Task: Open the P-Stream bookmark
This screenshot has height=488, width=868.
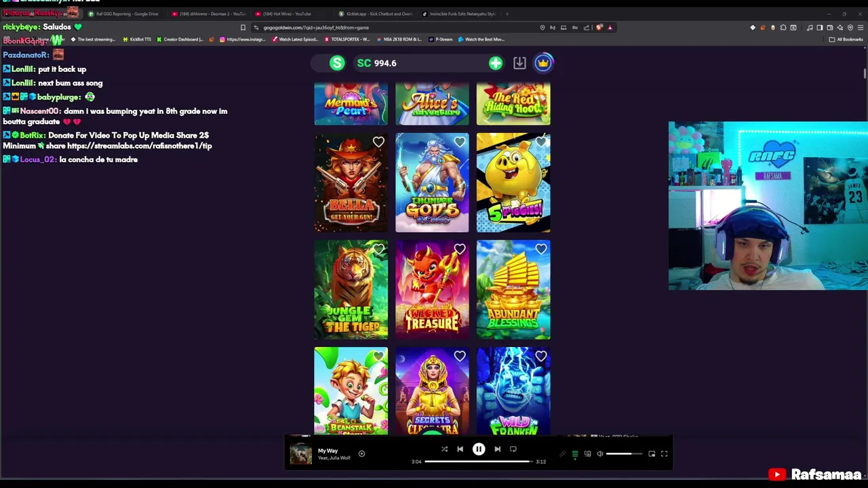Action: tap(441, 39)
